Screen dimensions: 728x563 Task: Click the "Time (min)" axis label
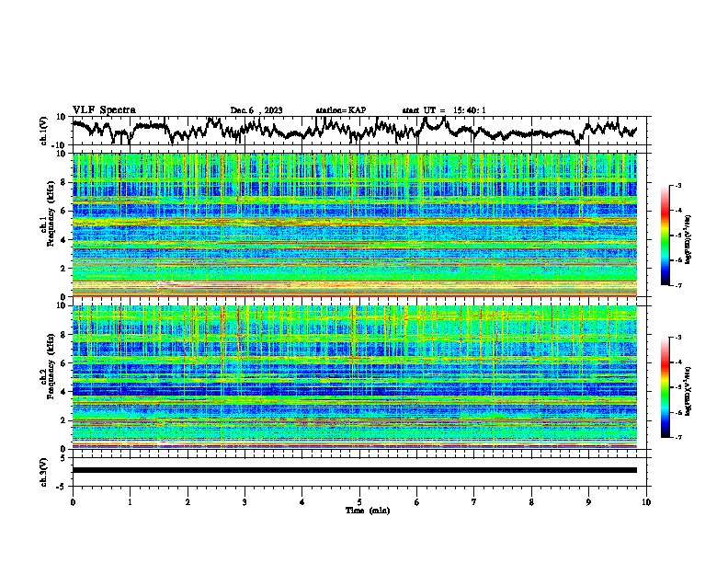[x=368, y=511]
